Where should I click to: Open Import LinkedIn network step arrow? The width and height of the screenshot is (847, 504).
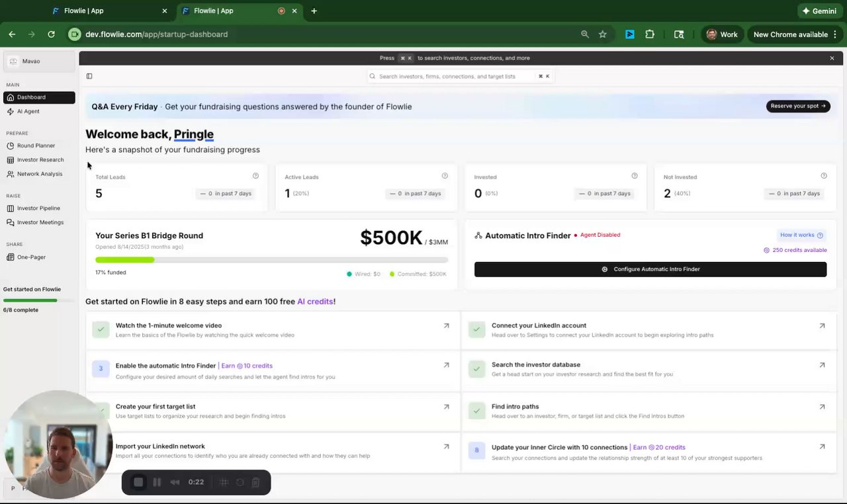446,446
